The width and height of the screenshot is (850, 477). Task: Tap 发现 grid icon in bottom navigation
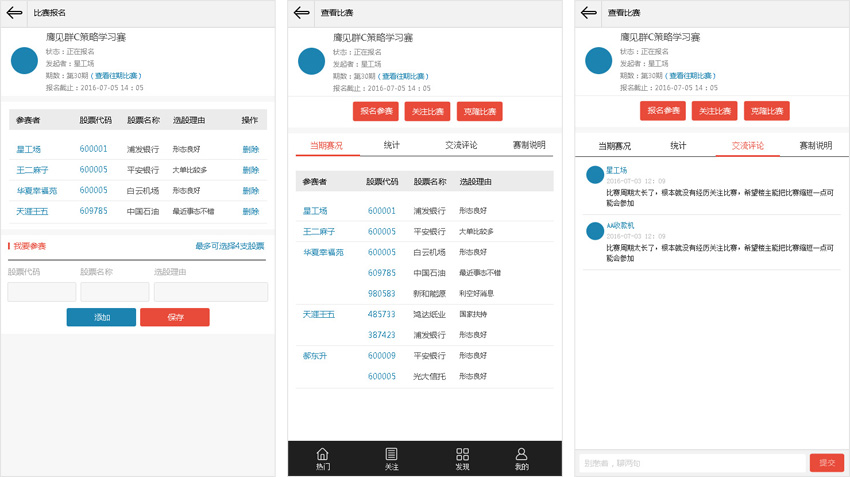(462, 459)
